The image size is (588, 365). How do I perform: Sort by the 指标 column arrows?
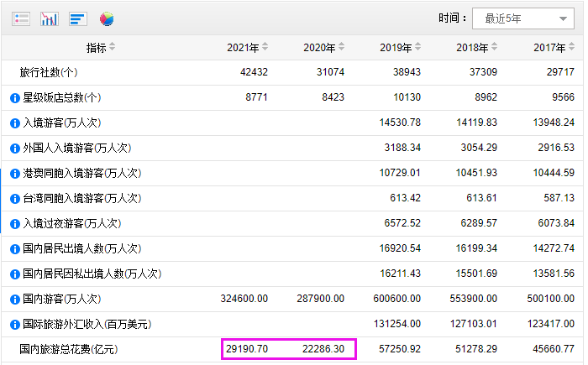[113, 47]
